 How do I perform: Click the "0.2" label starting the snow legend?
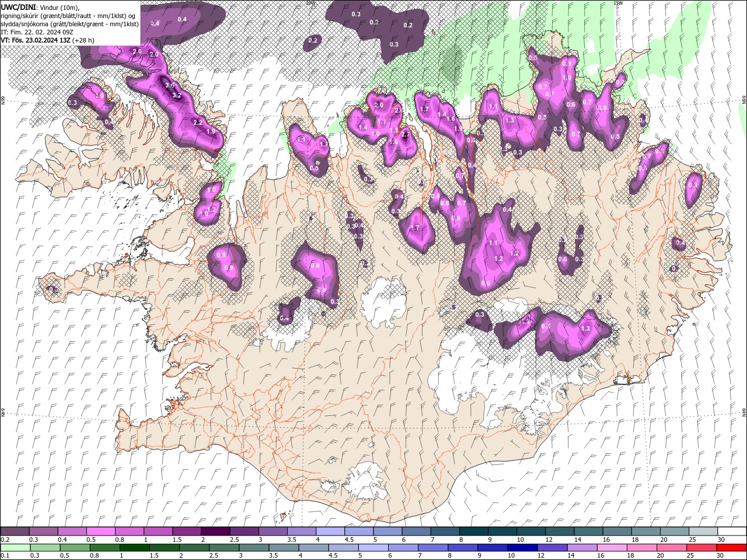(5, 540)
